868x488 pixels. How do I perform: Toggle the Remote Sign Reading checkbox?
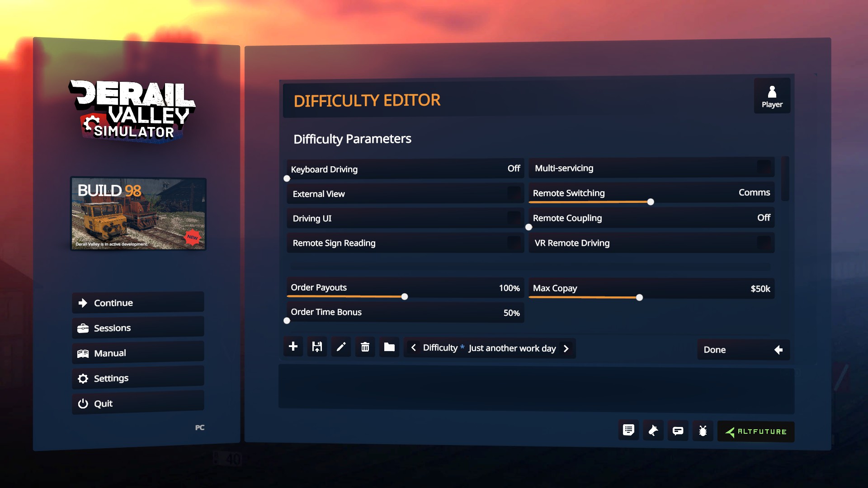[x=514, y=243]
